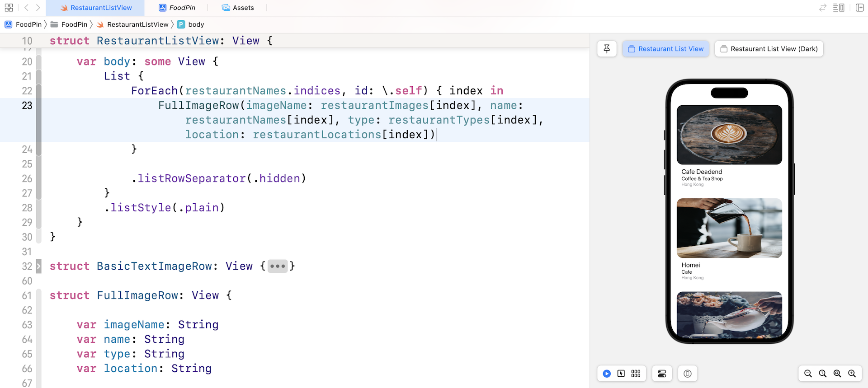The width and height of the screenshot is (868, 388).
Task: Zoom out the preview canvas
Action: click(808, 374)
